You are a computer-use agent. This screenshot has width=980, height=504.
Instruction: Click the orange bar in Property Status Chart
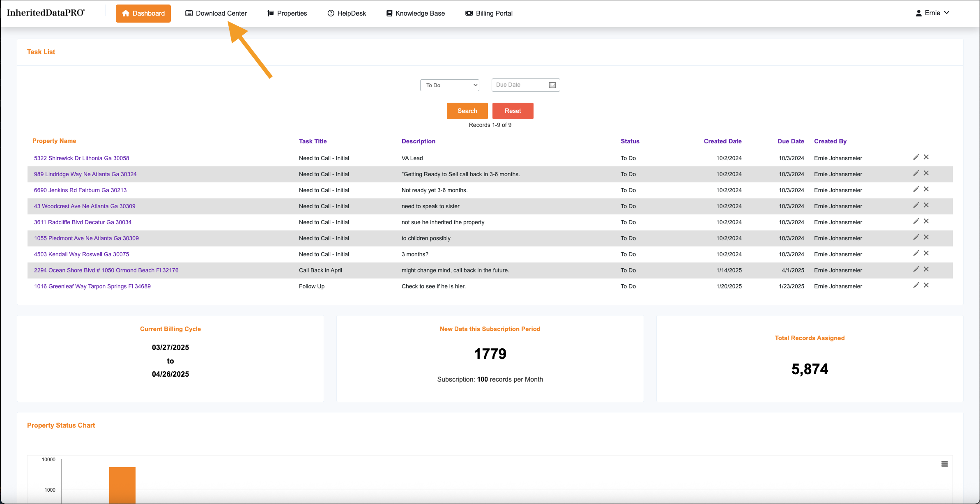pyautogui.click(x=122, y=485)
